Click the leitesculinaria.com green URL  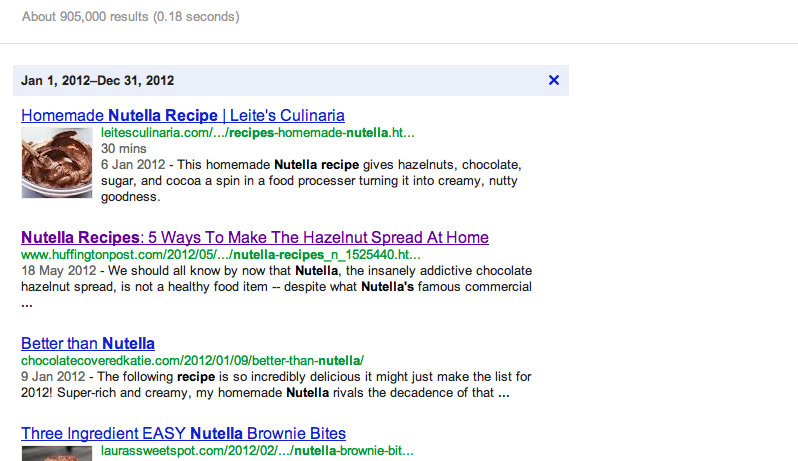pos(257,132)
